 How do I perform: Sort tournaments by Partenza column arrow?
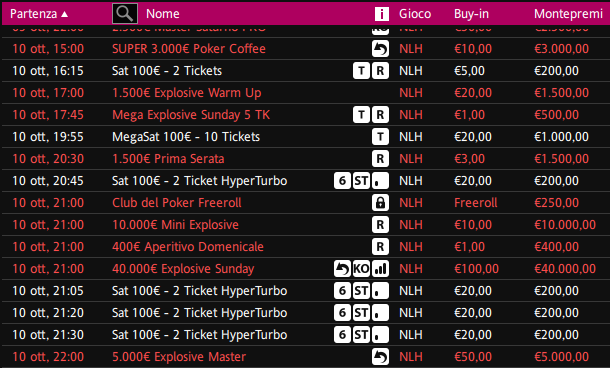click(x=65, y=14)
